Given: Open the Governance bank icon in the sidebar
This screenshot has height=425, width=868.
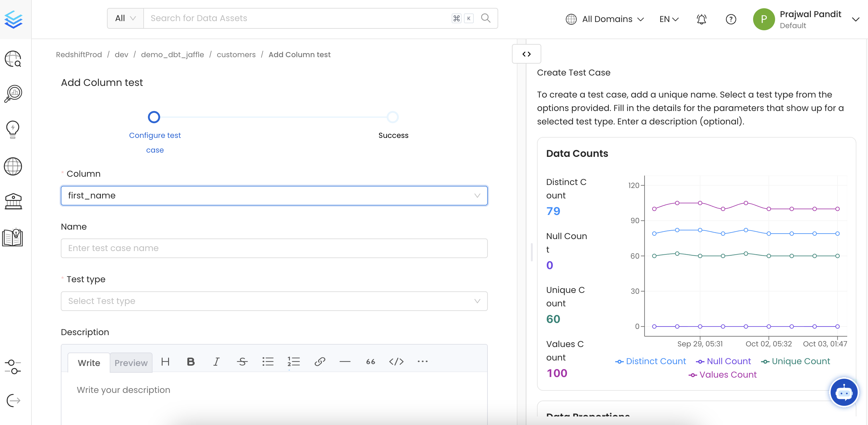Looking at the screenshot, I should [13, 201].
